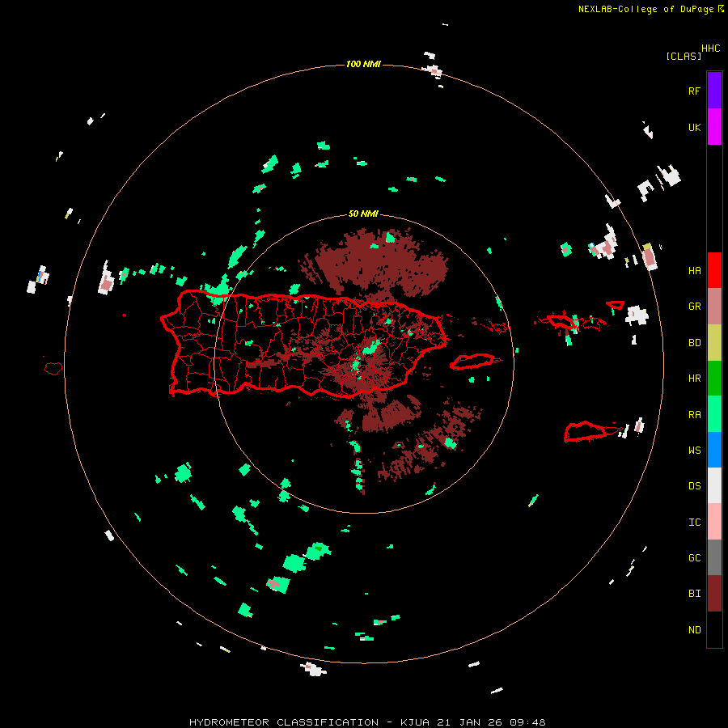The image size is (728, 728).
Task: Click the "50 NMI" range ring label
Action: pos(363,214)
